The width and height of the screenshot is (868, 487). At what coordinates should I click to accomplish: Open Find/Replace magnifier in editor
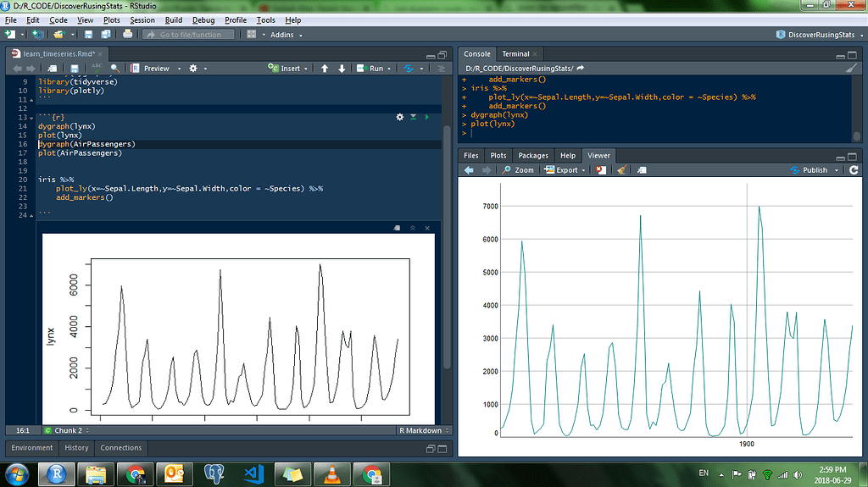point(115,69)
